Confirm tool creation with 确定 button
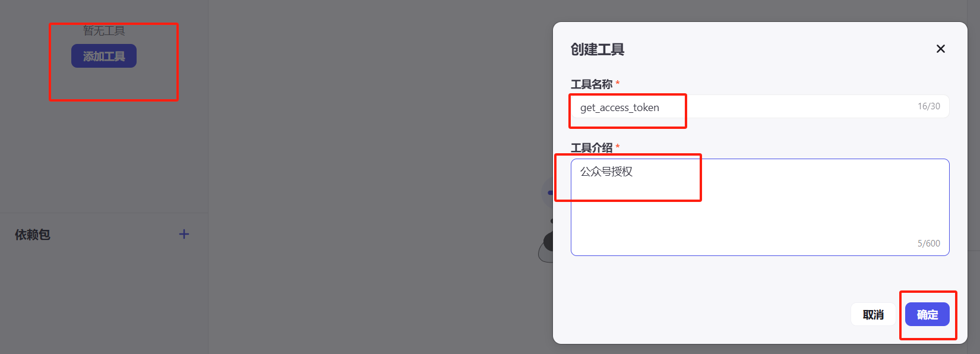Screen dimensions: 980x354 (927, 314)
